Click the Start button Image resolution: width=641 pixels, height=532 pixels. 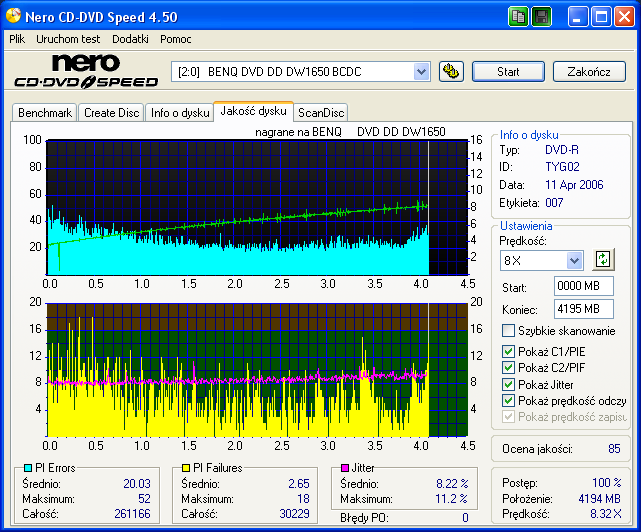point(508,72)
